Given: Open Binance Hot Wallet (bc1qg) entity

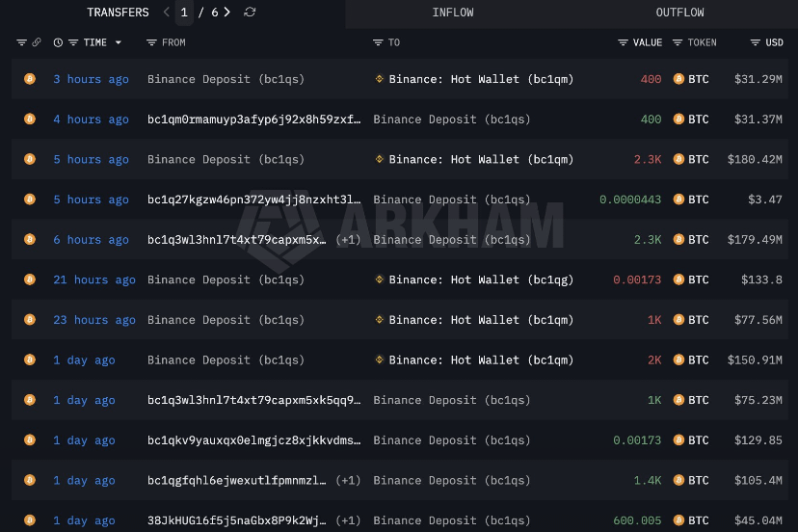Looking at the screenshot, I should [x=481, y=280].
